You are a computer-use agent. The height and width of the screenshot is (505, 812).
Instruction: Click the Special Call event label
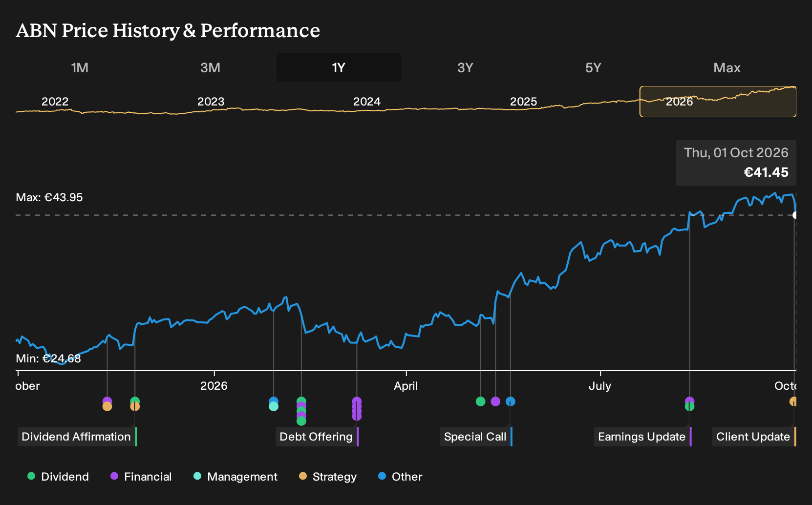[476, 437]
